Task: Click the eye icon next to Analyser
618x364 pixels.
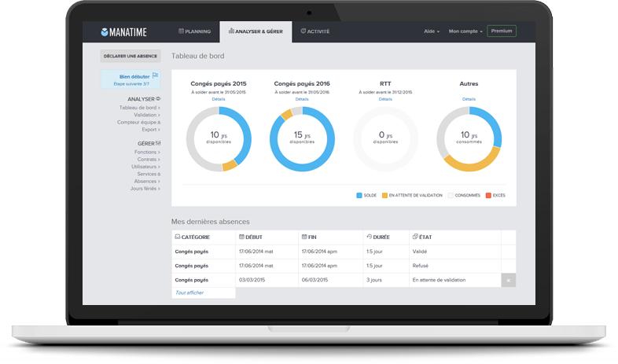Action: pyautogui.click(x=158, y=99)
